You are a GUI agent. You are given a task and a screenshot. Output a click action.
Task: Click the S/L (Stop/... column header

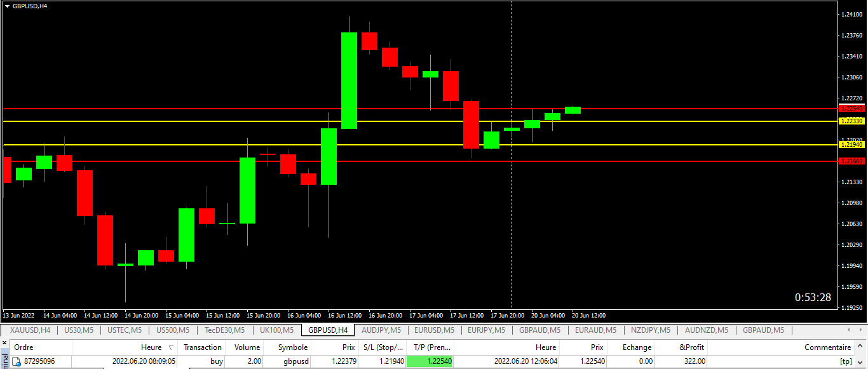coord(383,347)
